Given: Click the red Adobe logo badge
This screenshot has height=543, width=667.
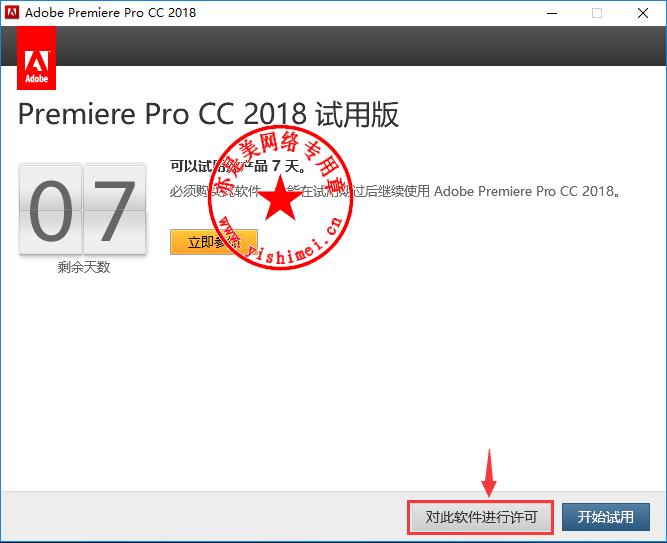Looking at the screenshot, I should pyautogui.click(x=37, y=58).
